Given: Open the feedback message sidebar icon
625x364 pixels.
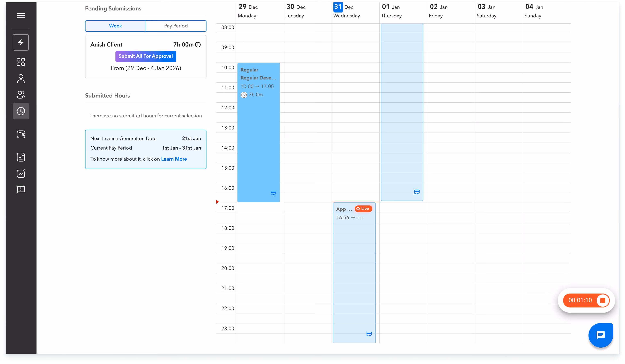Looking at the screenshot, I should [21, 190].
